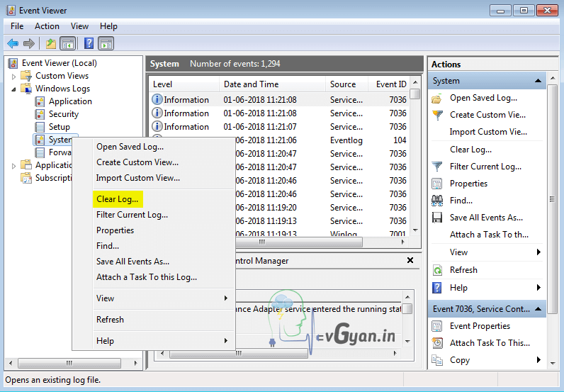This screenshot has height=392, width=564.
Task: Choose Properties in context menu
Action: (x=115, y=230)
